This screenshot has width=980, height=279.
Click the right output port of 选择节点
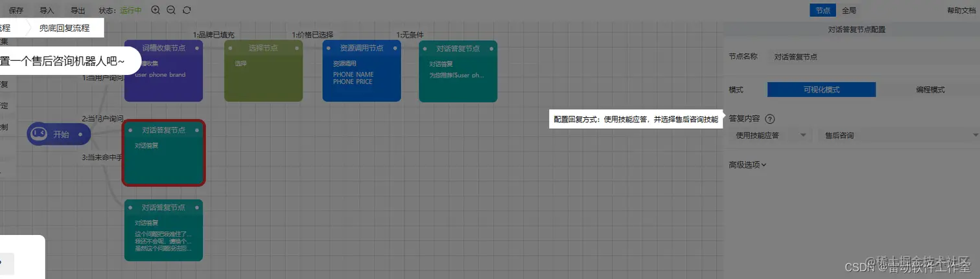click(297, 48)
